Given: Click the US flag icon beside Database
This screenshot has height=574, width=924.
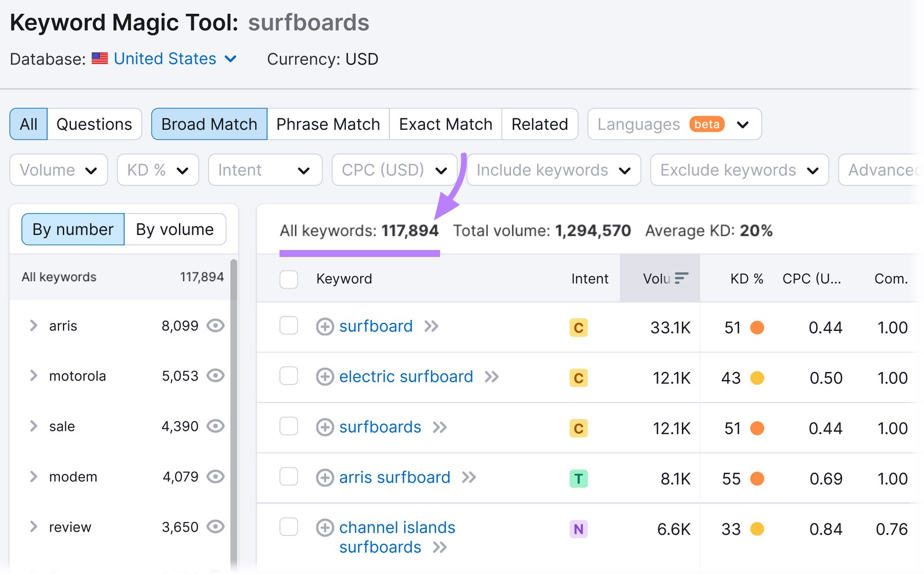Looking at the screenshot, I should click(x=99, y=58).
